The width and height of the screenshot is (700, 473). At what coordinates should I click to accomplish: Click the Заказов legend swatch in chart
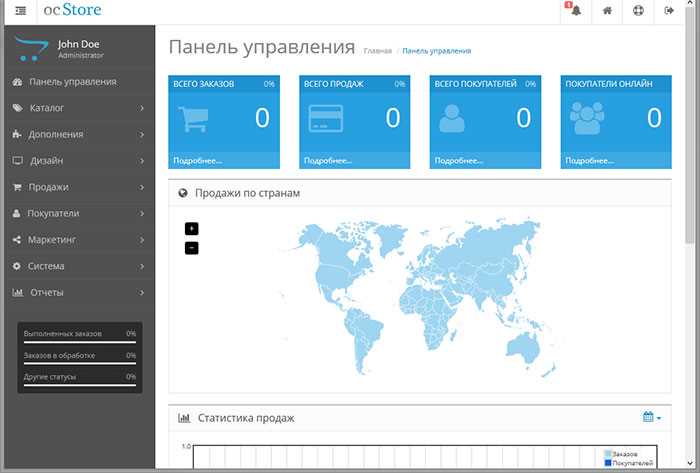(x=608, y=454)
